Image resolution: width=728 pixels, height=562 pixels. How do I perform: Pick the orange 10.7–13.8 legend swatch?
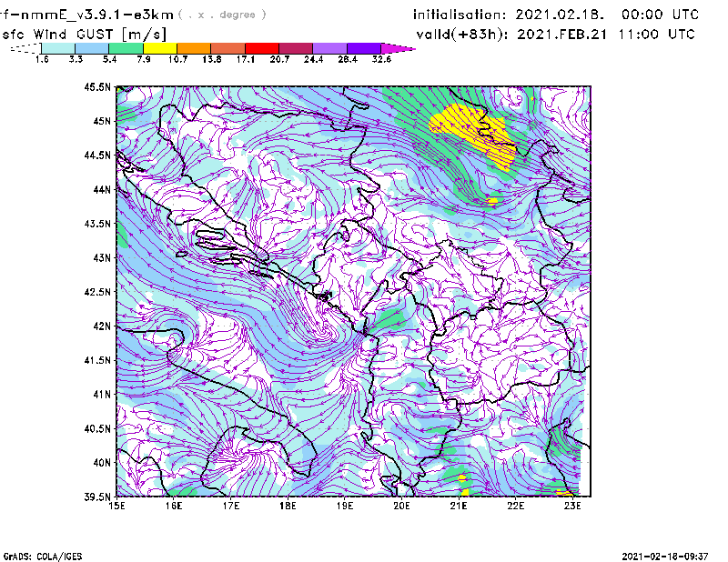click(194, 48)
